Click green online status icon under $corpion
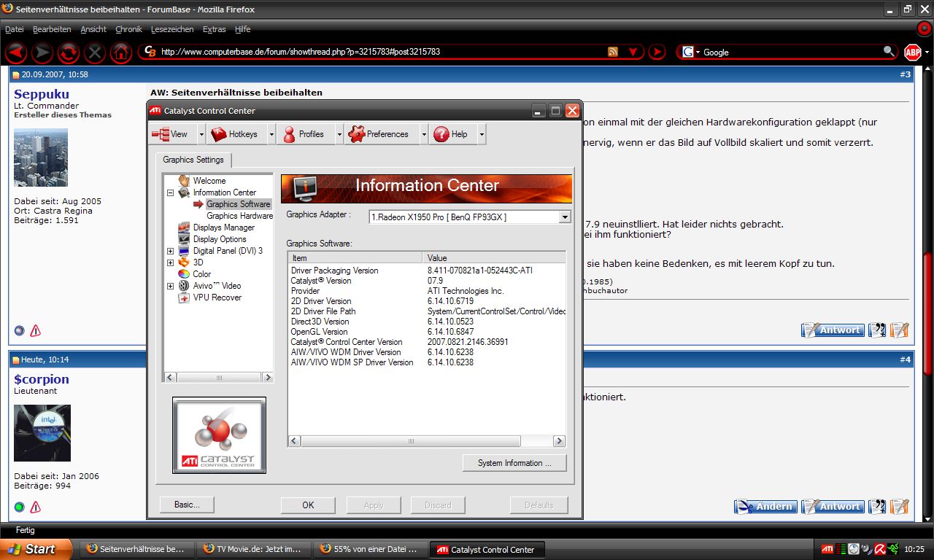The width and height of the screenshot is (934, 560). coord(20,507)
